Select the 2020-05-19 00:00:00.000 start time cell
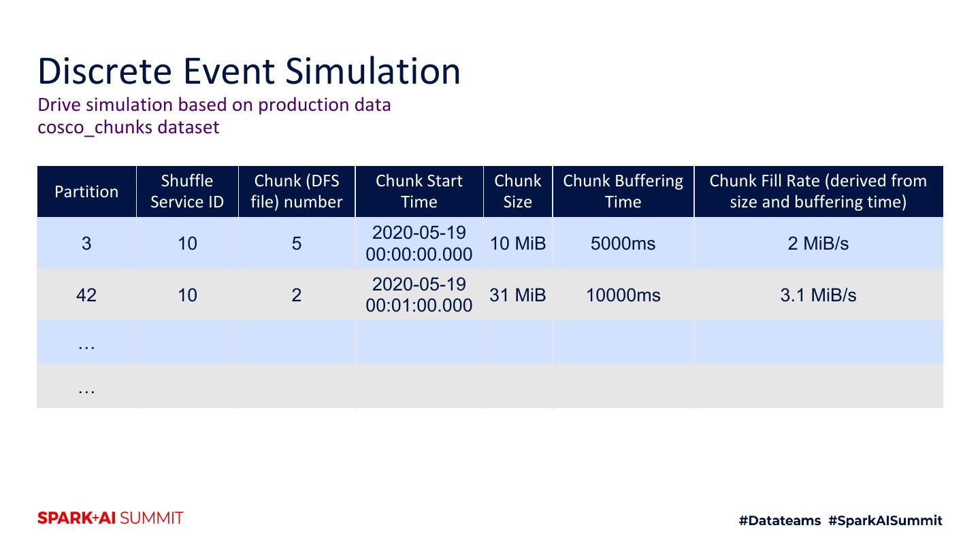 pyautogui.click(x=419, y=243)
